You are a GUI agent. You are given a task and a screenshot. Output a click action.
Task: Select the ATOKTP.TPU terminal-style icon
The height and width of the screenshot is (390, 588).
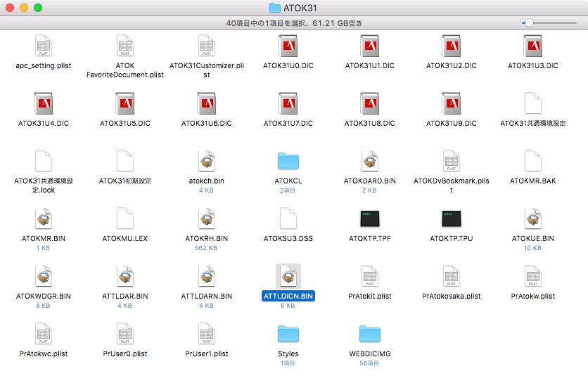pos(451,219)
